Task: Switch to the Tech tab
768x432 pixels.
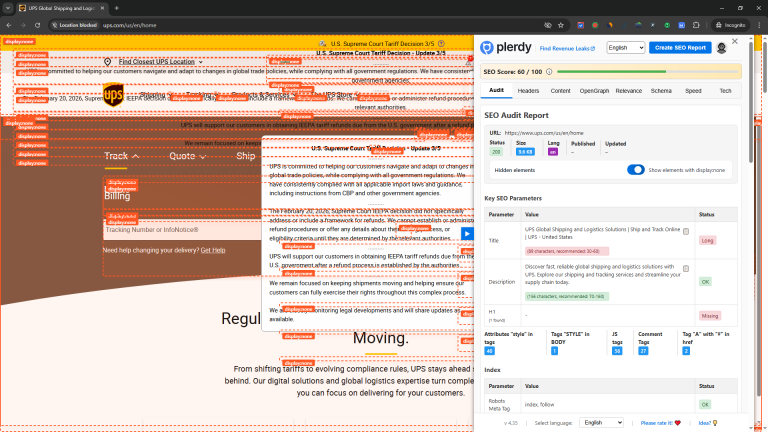Action: pos(725,91)
